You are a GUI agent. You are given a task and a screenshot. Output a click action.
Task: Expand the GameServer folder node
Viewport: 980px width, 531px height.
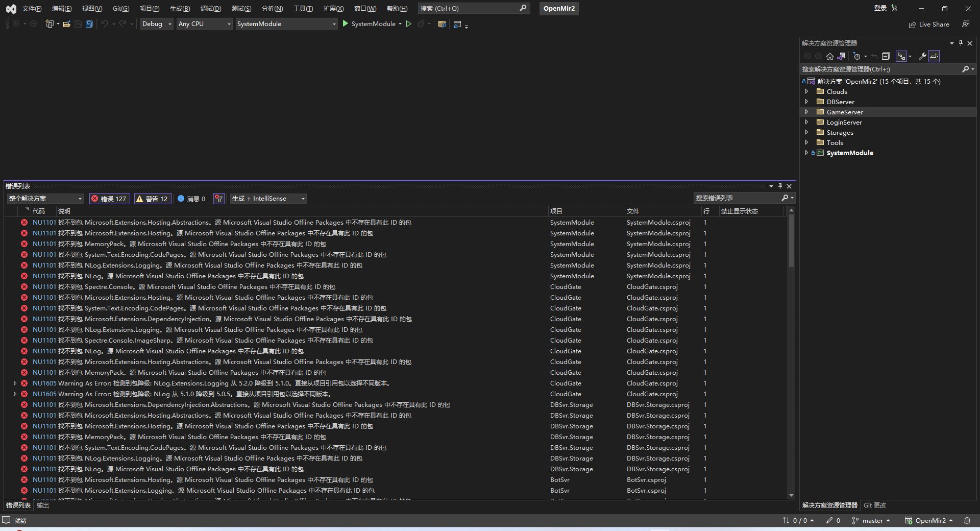806,112
